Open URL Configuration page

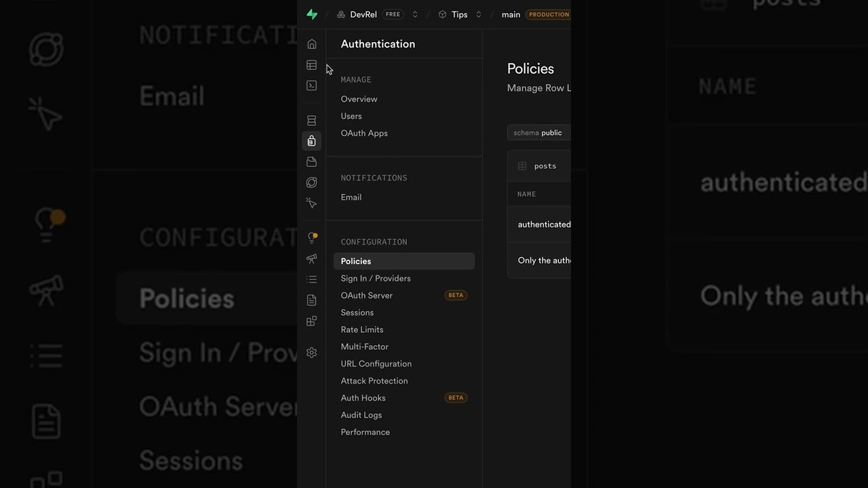tap(376, 364)
